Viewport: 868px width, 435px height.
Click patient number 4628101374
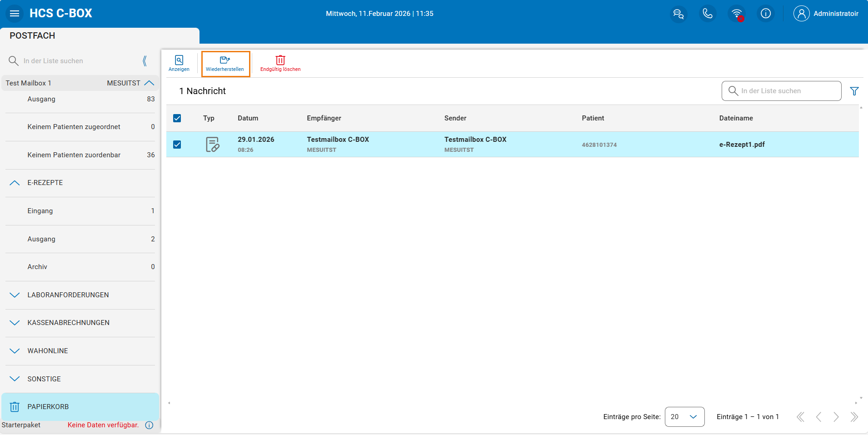599,145
